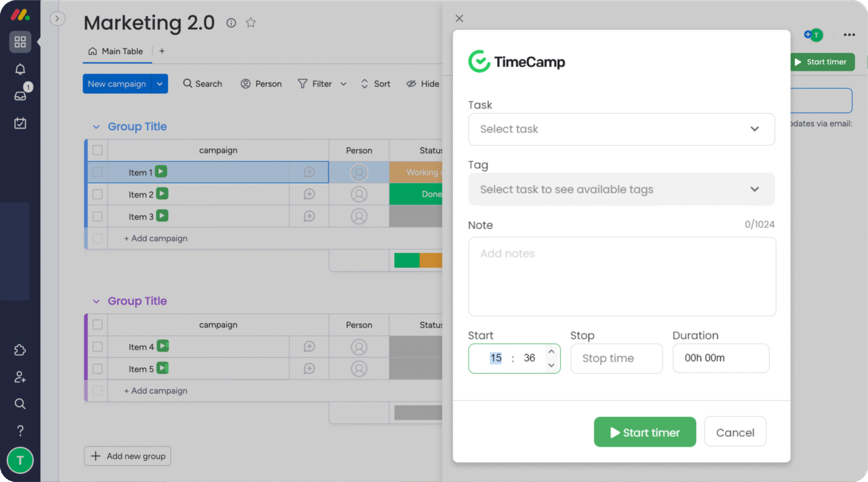The image size is (868, 482).
Task: Click the TimeCamp play icon beside Item 4
Action: 162,346
